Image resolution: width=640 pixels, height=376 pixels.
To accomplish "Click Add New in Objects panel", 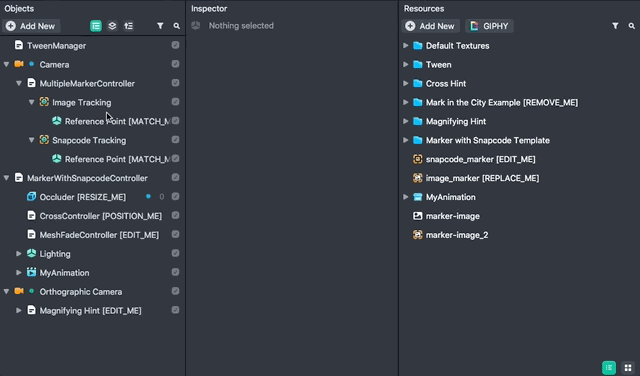I will click(x=31, y=26).
